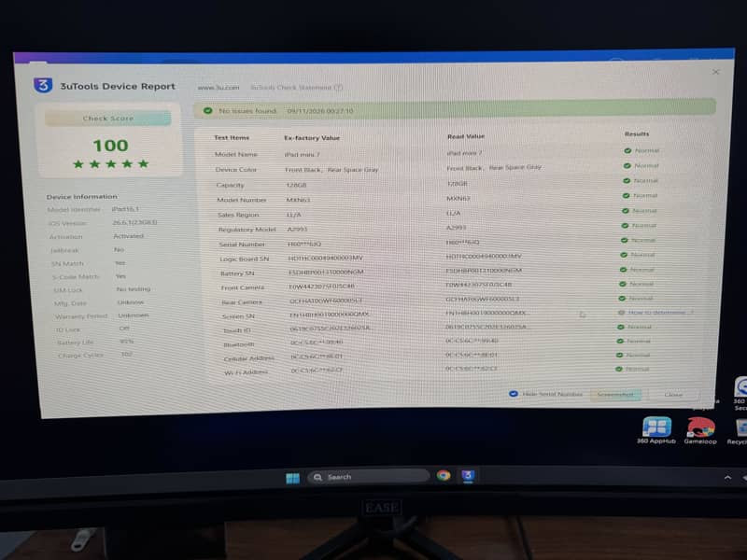The image size is (747, 560).
Task: Click the Normal status icon for Regulatory Model
Action: (625, 225)
